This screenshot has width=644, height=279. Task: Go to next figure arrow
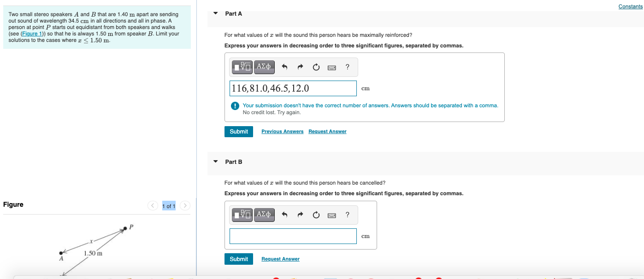[x=184, y=206]
